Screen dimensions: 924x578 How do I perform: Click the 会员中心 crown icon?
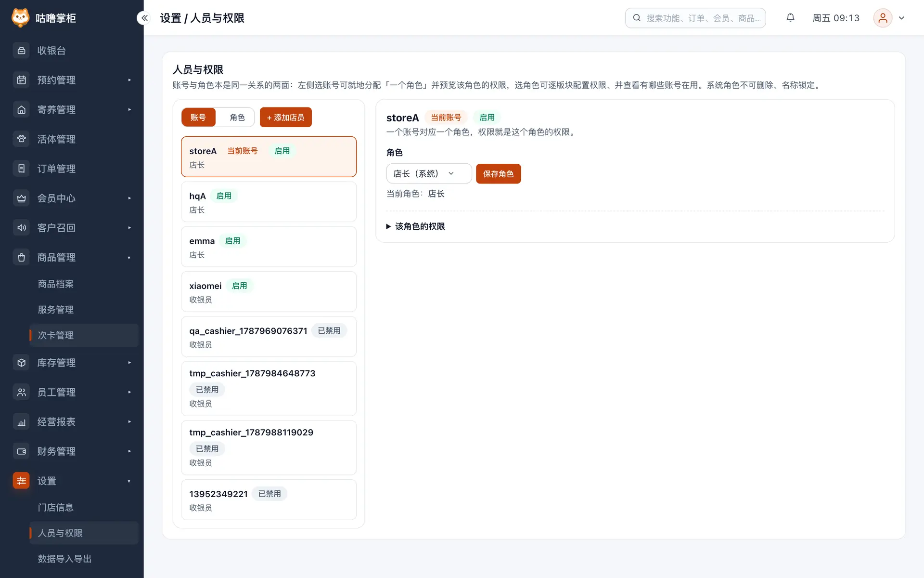point(21,198)
